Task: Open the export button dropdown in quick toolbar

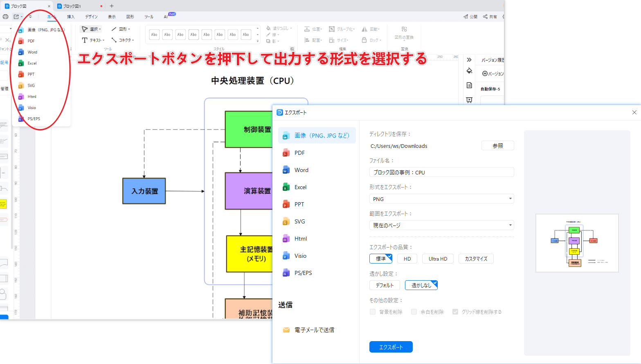Action: pyautogui.click(x=18, y=17)
